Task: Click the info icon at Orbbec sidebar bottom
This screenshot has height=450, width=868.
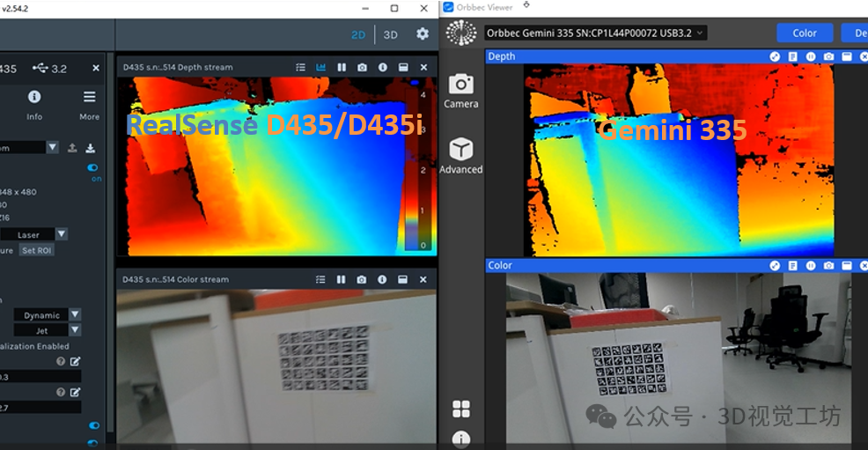Action: (461, 439)
